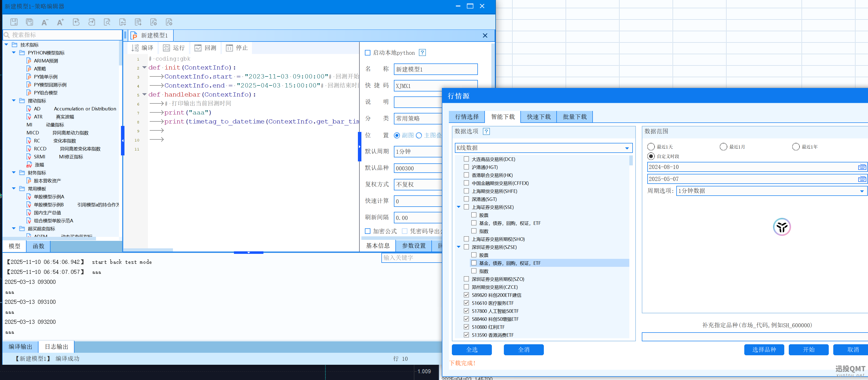Open the K线数据 dropdown
Image resolution: width=868 pixels, height=380 pixels.
(x=627, y=148)
